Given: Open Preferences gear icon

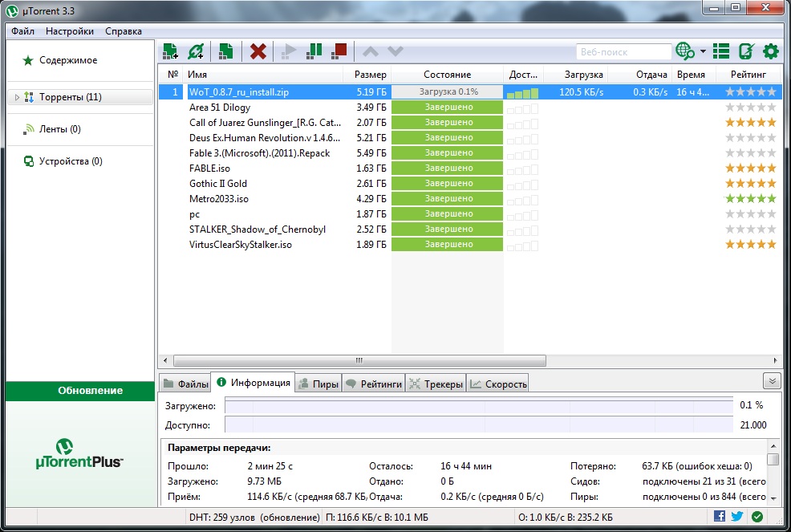Looking at the screenshot, I should pos(771,51).
